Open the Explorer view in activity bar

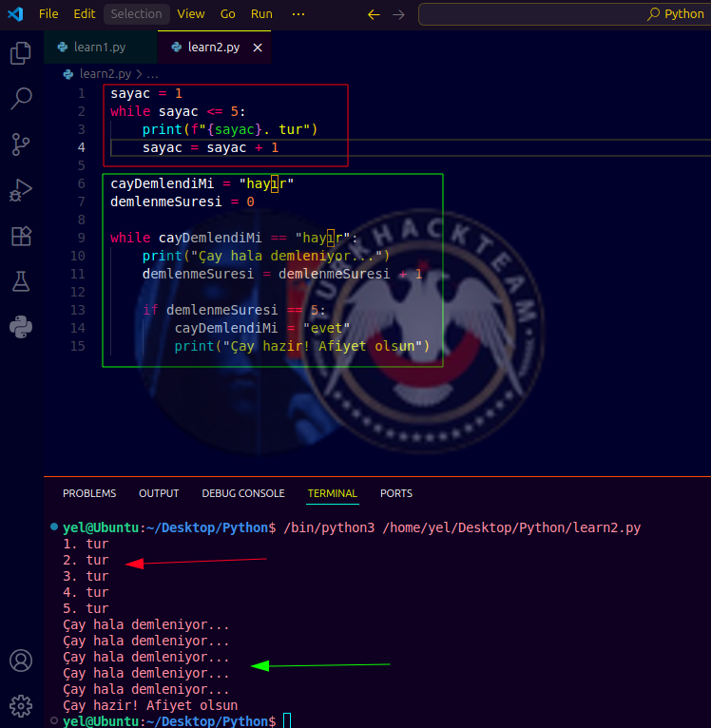(21, 53)
